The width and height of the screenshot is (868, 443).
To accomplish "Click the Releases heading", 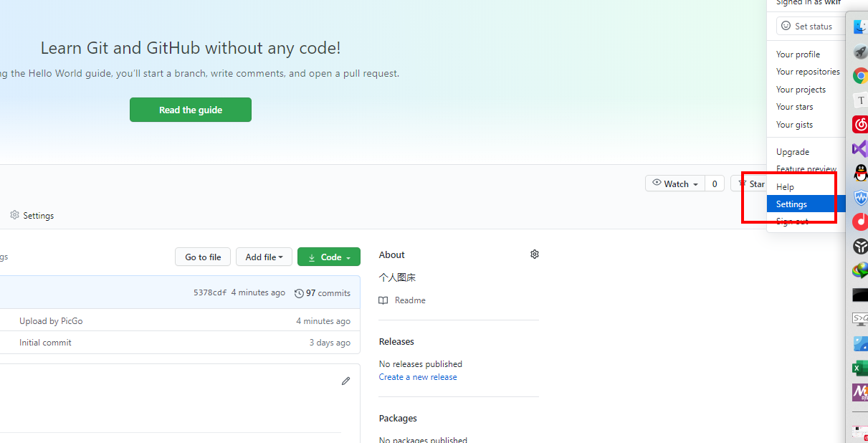I will click(396, 342).
